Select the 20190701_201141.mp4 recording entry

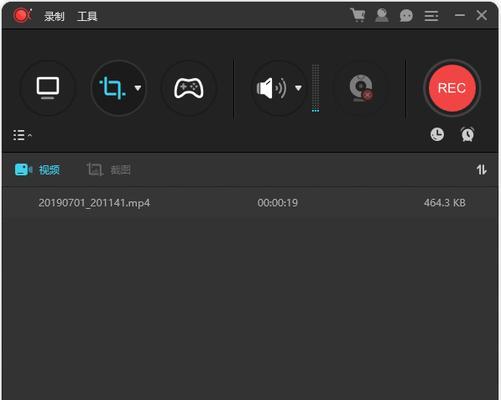pyautogui.click(x=250, y=203)
